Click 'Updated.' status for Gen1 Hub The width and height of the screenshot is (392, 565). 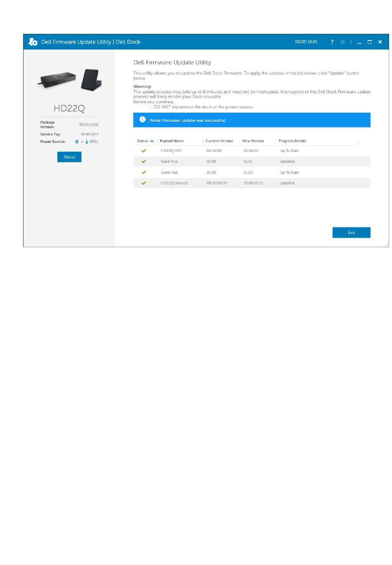point(288,161)
